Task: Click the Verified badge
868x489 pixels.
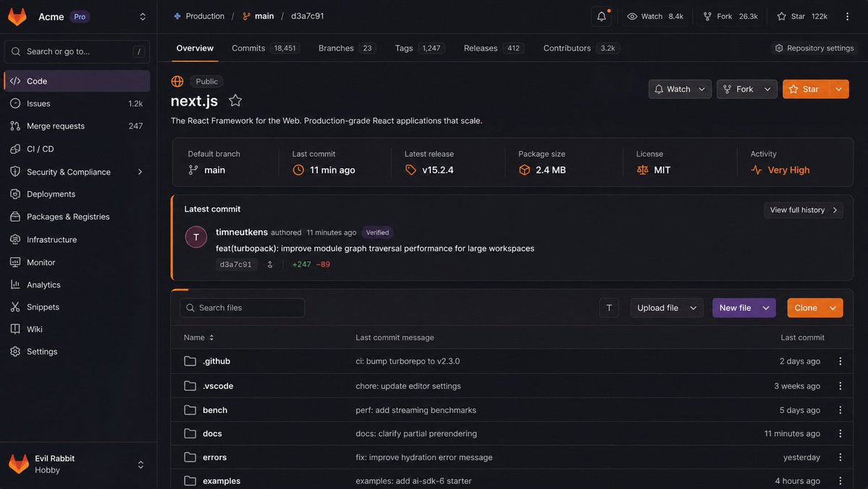Action: (x=377, y=233)
